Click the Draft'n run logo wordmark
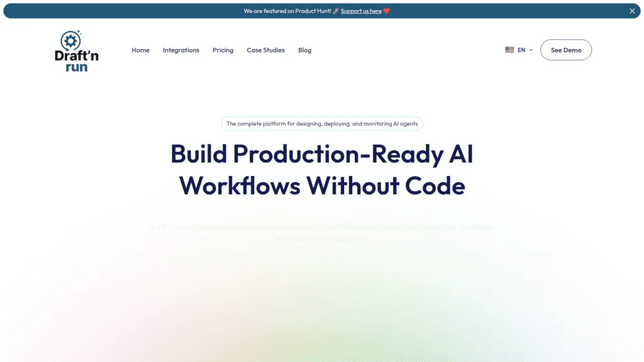This screenshot has height=362, width=644. tap(76, 61)
